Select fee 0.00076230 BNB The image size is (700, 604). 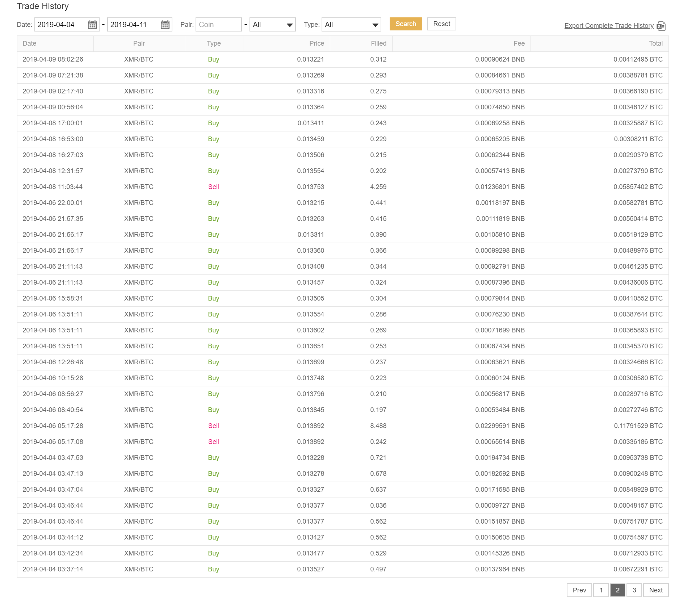click(x=500, y=314)
